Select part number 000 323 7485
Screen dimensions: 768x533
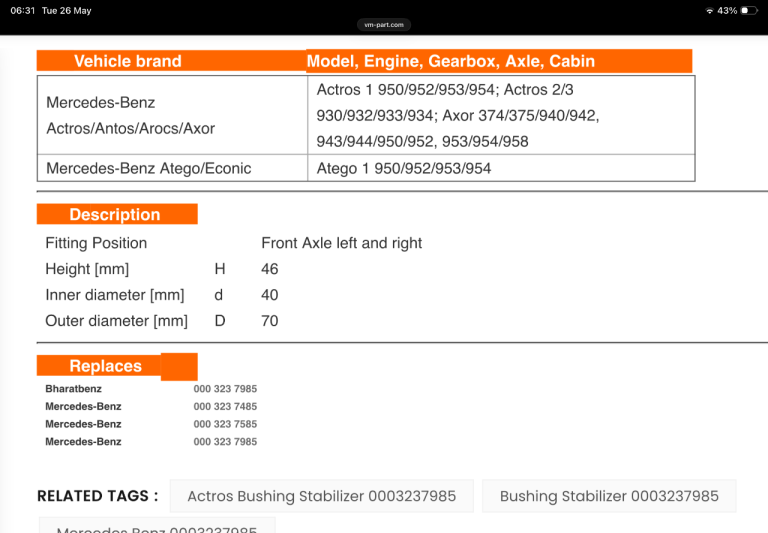pos(225,406)
